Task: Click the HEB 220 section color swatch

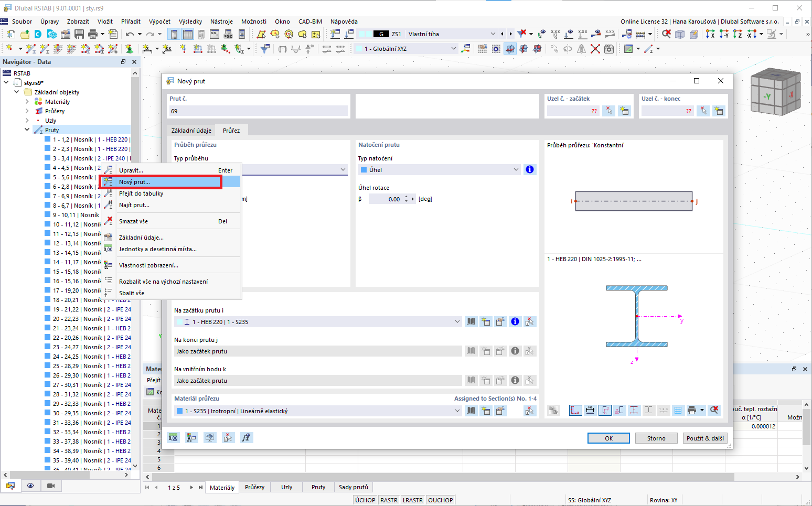Action: point(180,322)
